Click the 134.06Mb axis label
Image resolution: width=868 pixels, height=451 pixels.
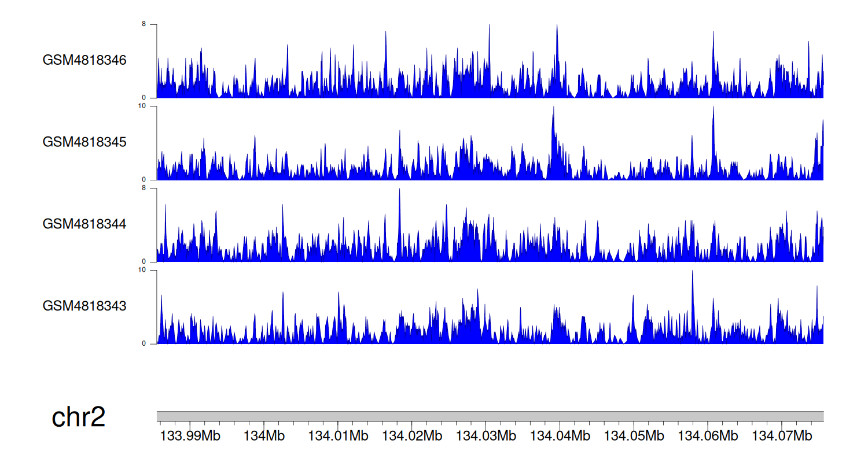coord(708,435)
